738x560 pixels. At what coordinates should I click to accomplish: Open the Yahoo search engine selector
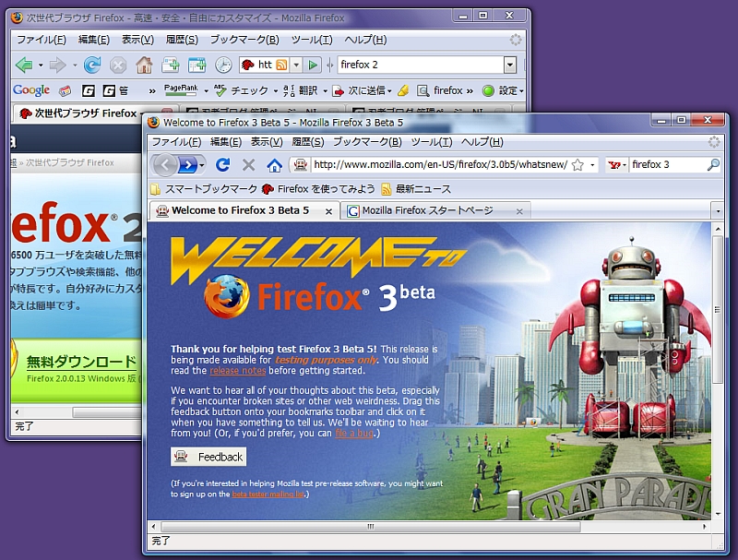pos(617,165)
